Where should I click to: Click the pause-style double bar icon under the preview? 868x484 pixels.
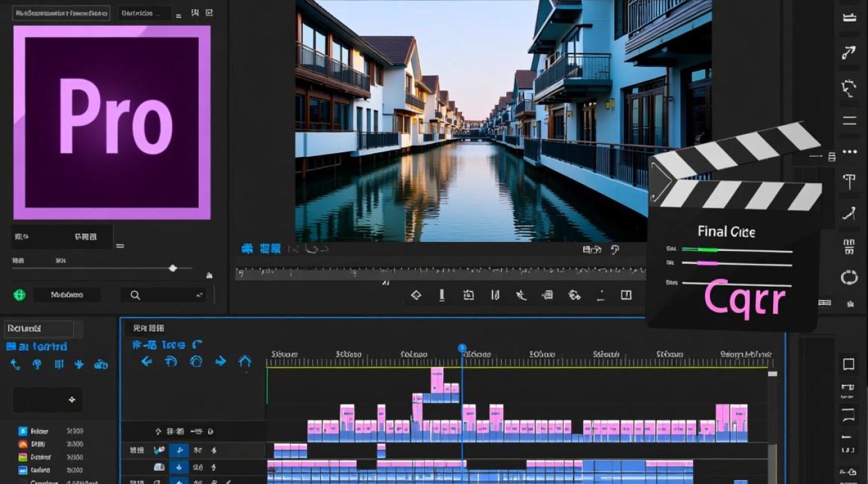495,295
